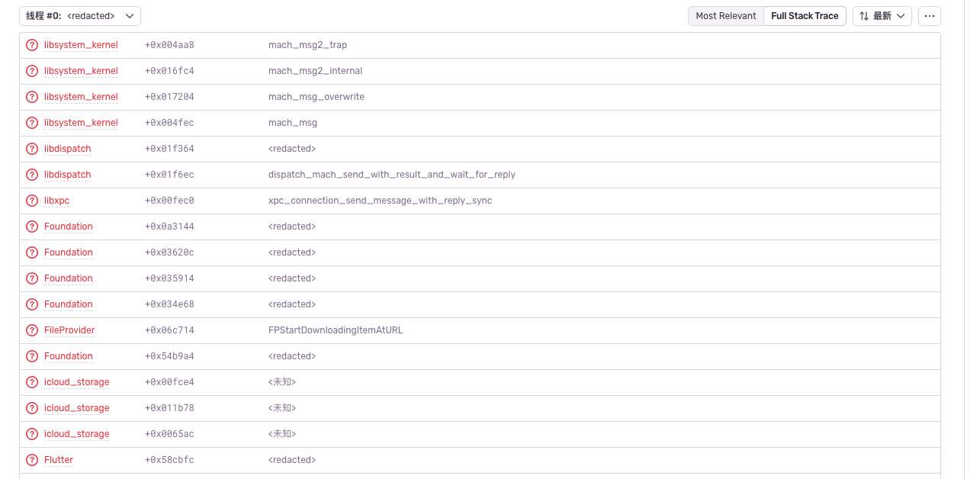Switch to the Most Relevant view

(x=725, y=15)
